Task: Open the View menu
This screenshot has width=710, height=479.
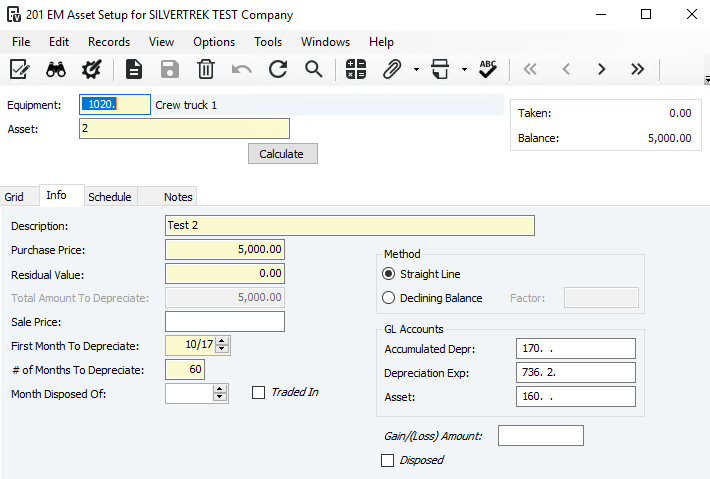Action: click(161, 42)
